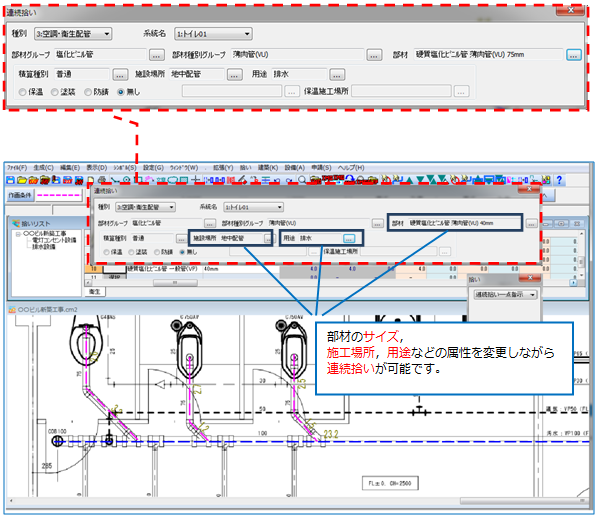The width and height of the screenshot is (595, 517).
Task: Select 保温 radio in the app's 連続拾い dialog
Action: 106,252
